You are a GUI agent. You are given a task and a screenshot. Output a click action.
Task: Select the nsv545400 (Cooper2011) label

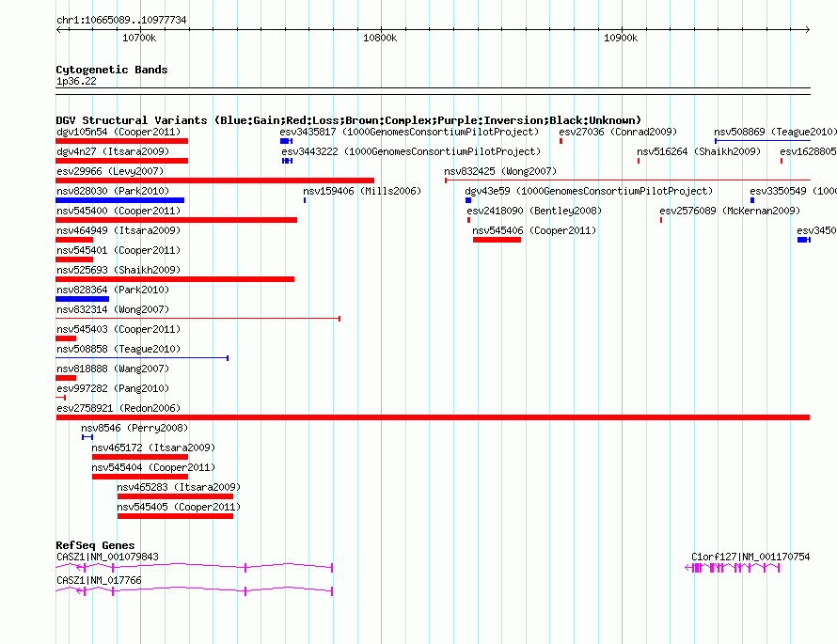click(x=118, y=211)
